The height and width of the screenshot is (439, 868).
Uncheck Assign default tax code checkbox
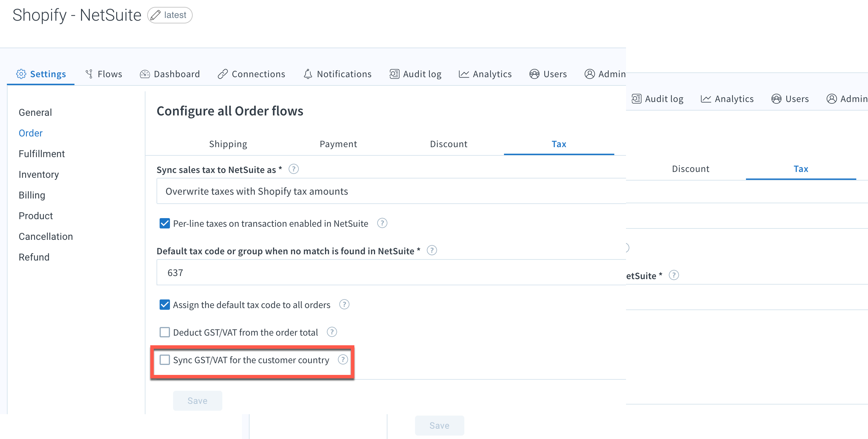click(165, 305)
